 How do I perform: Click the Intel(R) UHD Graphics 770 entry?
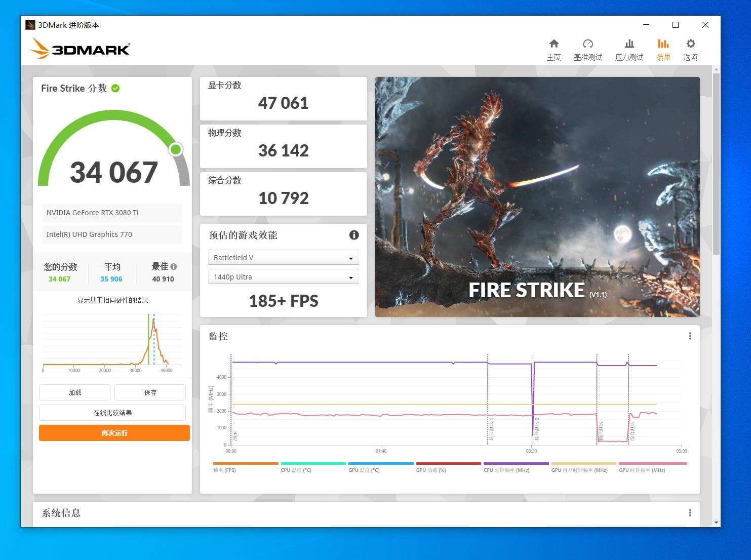(x=112, y=234)
